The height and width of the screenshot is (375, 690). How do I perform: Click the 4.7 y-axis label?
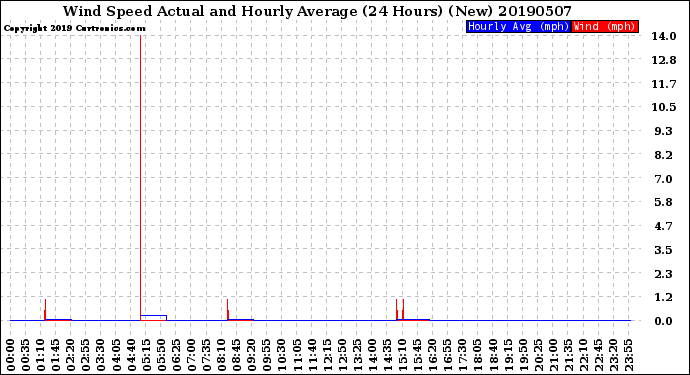(664, 226)
